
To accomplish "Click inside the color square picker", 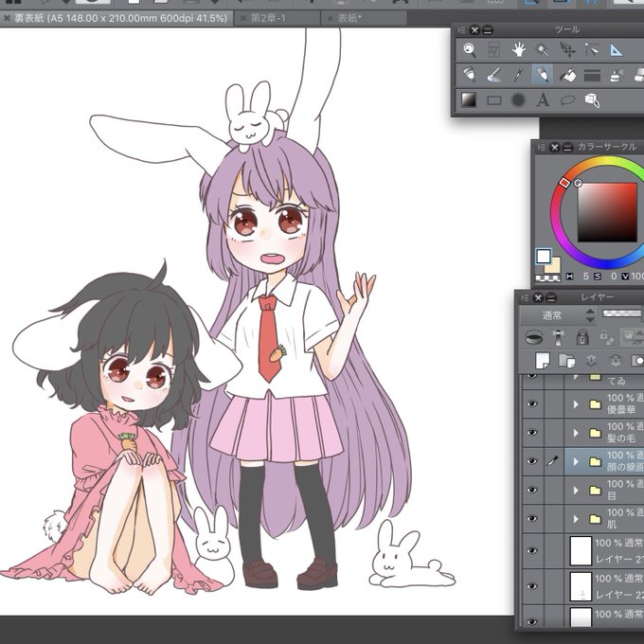I will [607, 212].
